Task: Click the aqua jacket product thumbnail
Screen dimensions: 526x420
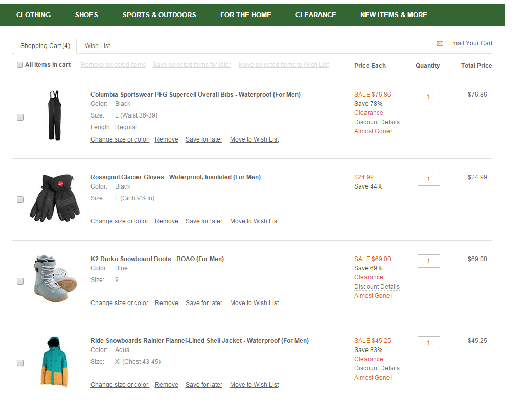Action: (x=54, y=362)
